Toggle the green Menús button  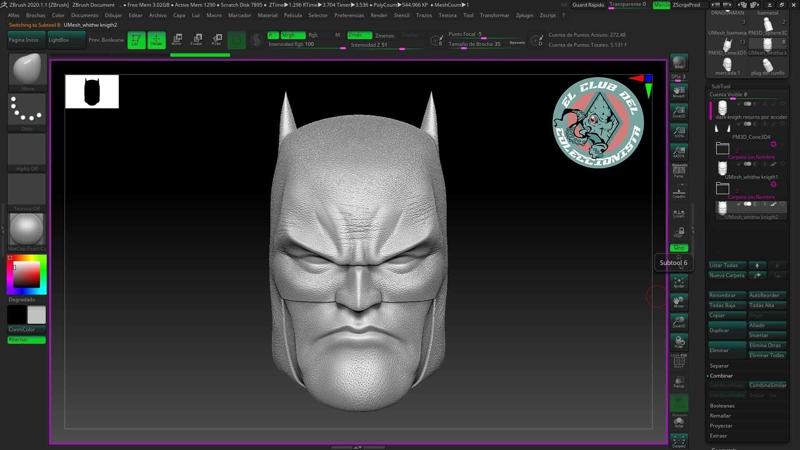(x=661, y=5)
